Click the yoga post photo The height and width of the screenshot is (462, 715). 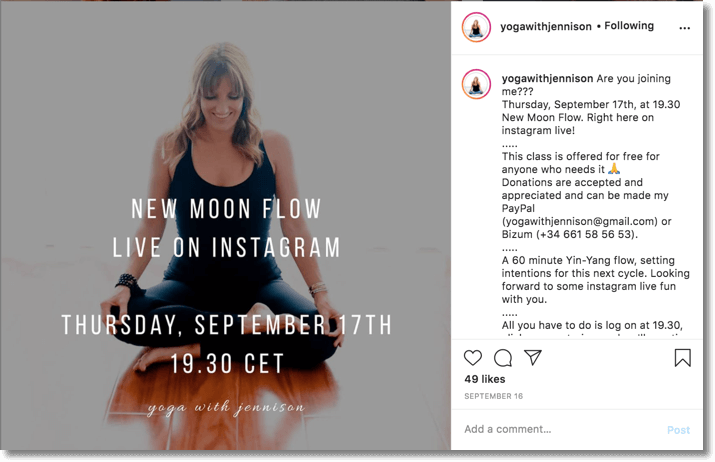(x=225, y=225)
